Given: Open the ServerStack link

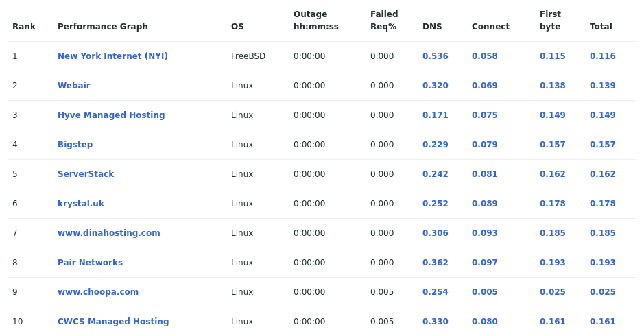Looking at the screenshot, I should [x=86, y=173].
